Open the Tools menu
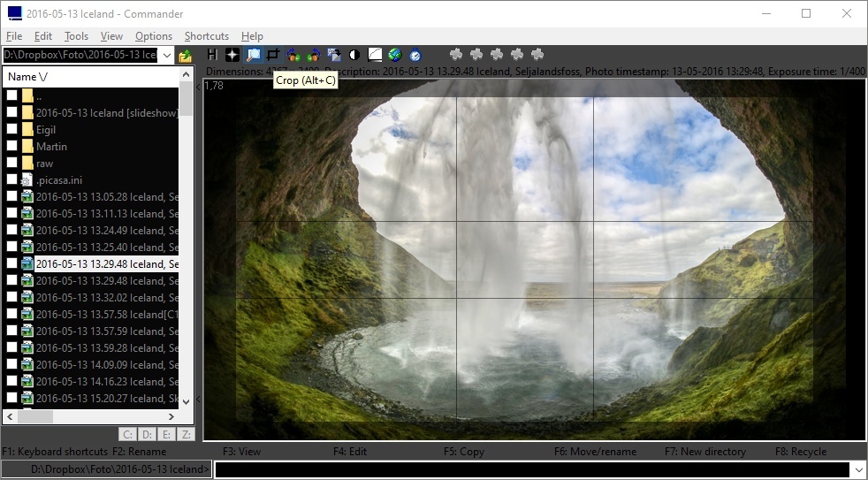This screenshot has width=868, height=480. pyautogui.click(x=76, y=36)
